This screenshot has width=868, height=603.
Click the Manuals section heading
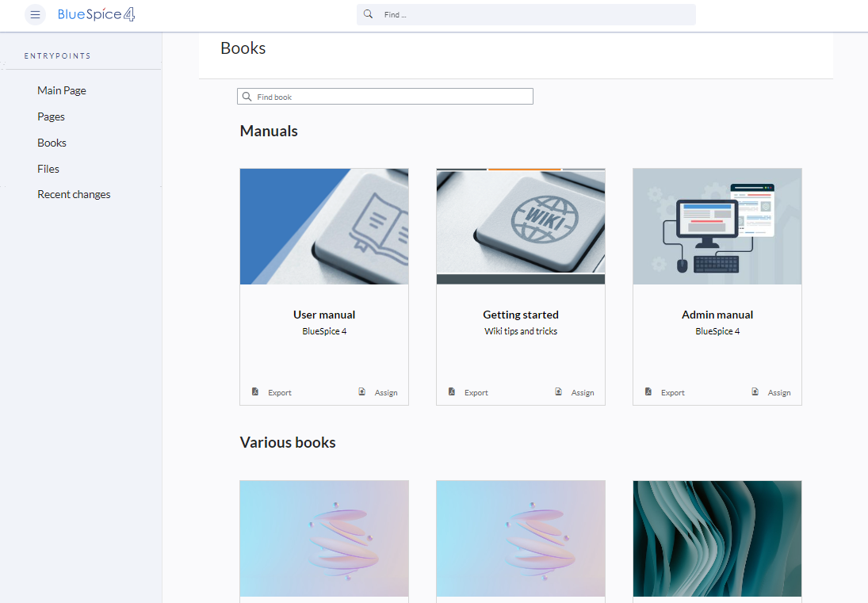click(x=269, y=131)
